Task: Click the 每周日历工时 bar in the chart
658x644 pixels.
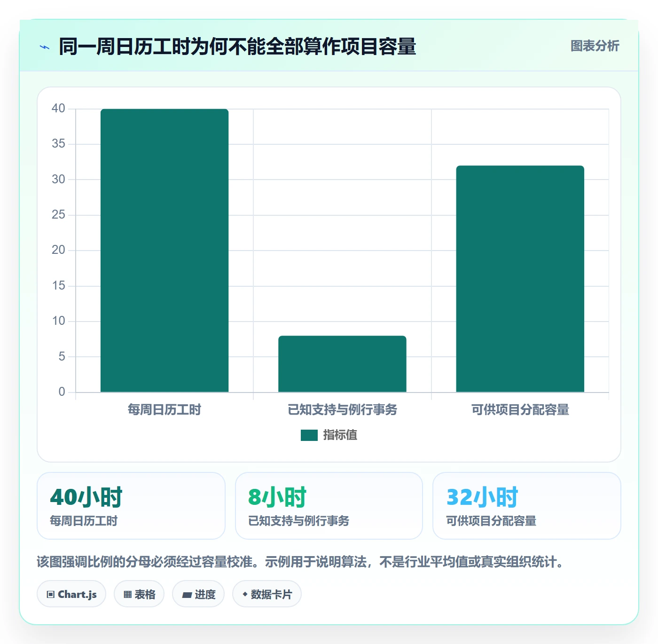Action: click(164, 251)
